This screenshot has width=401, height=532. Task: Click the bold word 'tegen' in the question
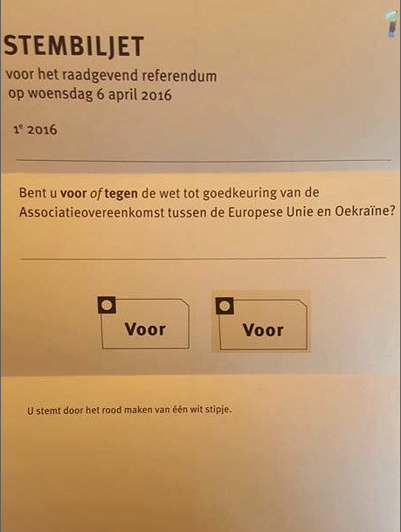[121, 194]
